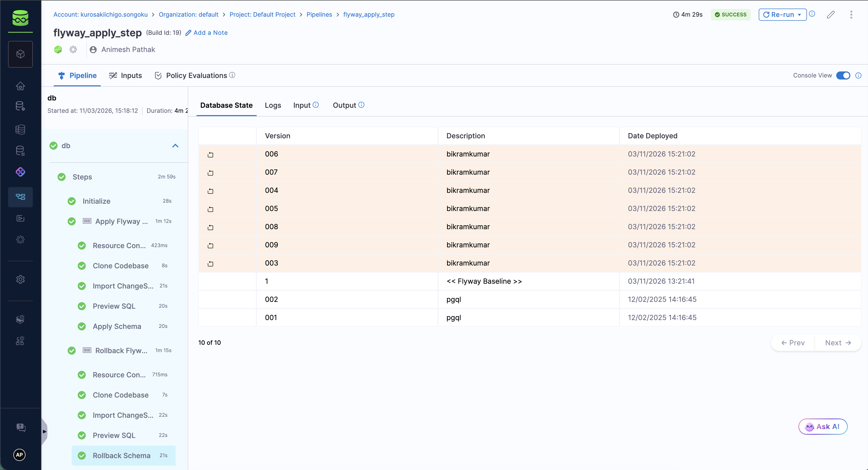Toggle the Console View switch
Viewport: 868px width, 470px height.
coord(843,75)
